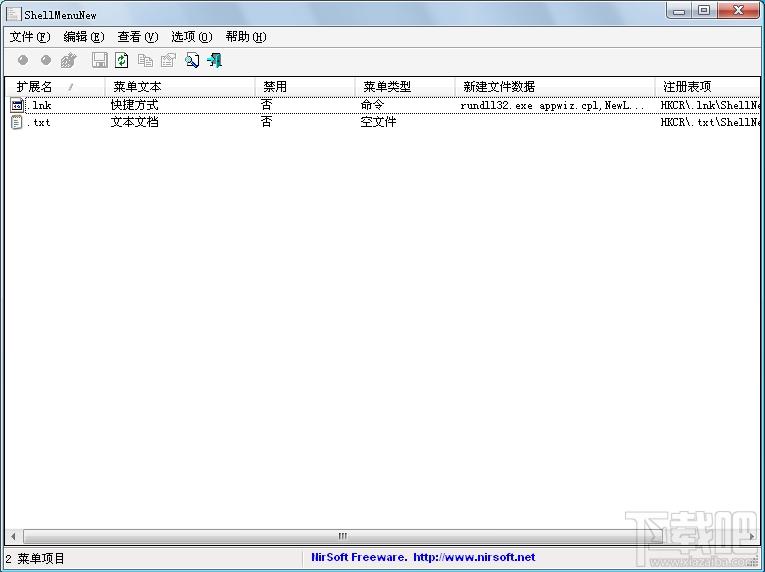Sort by the 菜单文本 column header
Screen dimensions: 765x572
click(x=180, y=87)
